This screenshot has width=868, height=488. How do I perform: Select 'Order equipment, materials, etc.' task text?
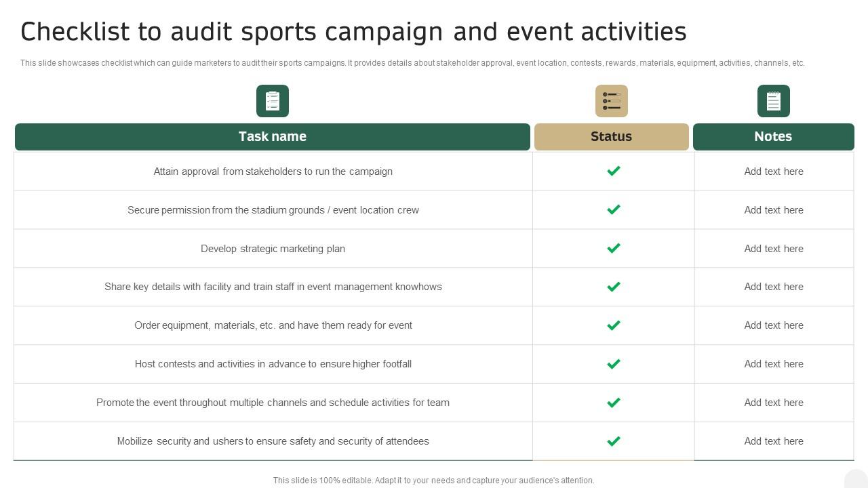tap(273, 325)
